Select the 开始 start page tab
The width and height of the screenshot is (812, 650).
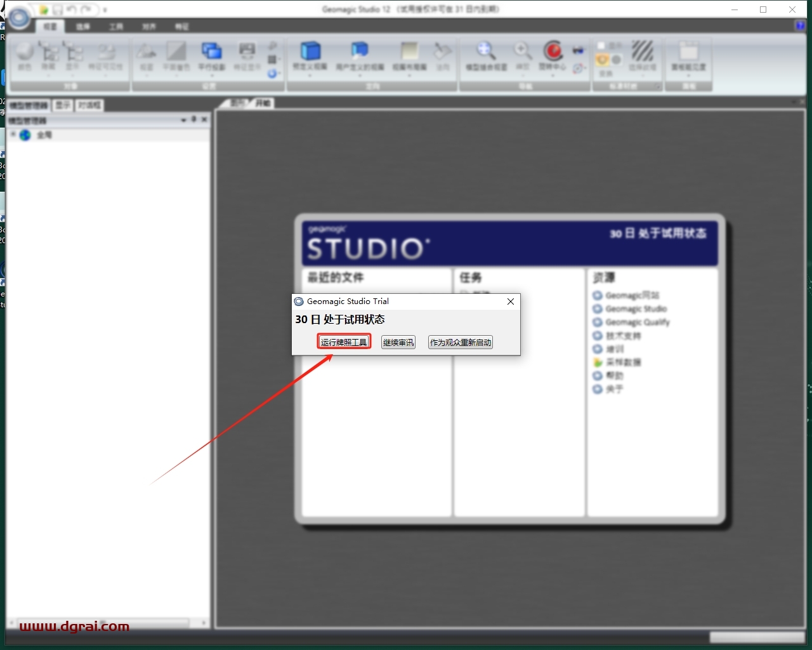[x=263, y=103]
